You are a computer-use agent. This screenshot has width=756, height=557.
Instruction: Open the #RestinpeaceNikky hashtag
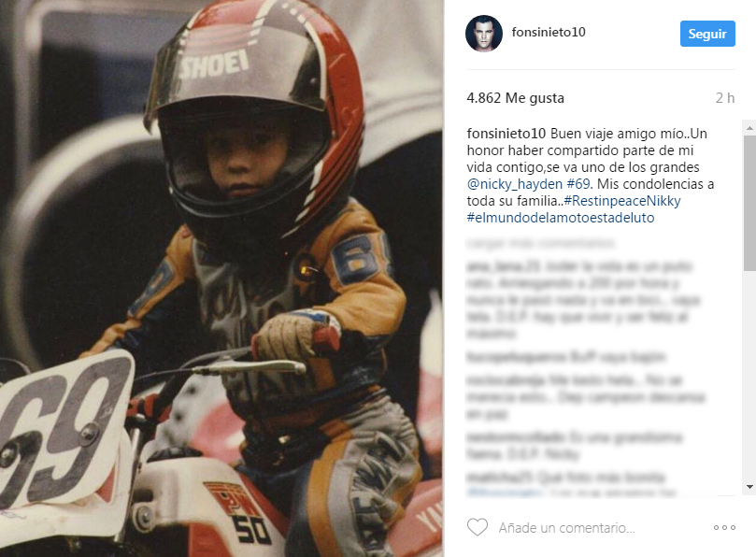[622, 201]
